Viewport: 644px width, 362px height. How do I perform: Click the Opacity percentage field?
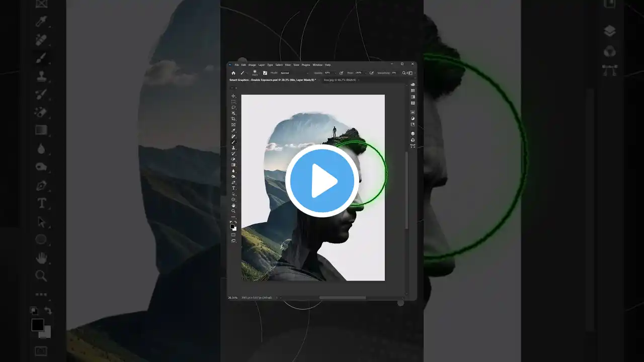[x=328, y=73]
